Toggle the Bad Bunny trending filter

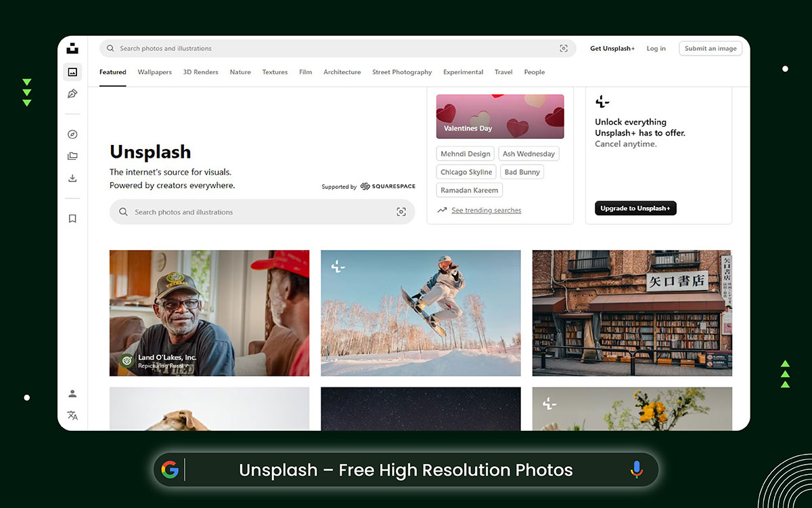pyautogui.click(x=522, y=171)
